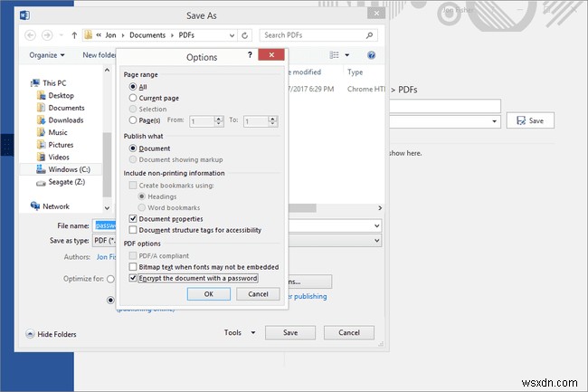Click the PDFs breadcrumb in address bar
This screenshot has height=392, width=588.
[x=186, y=35]
